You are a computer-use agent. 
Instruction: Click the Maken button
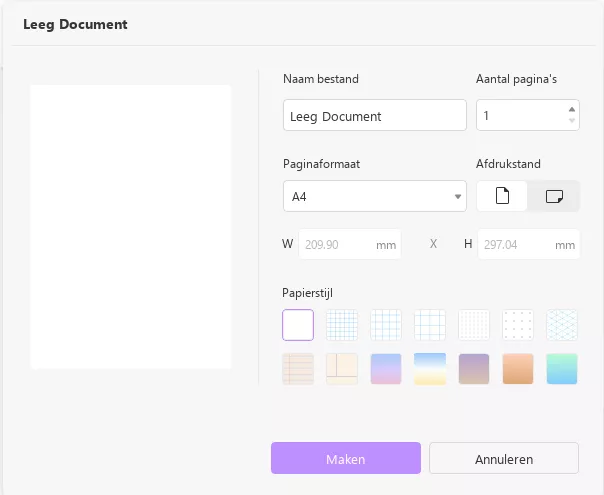[346, 458]
